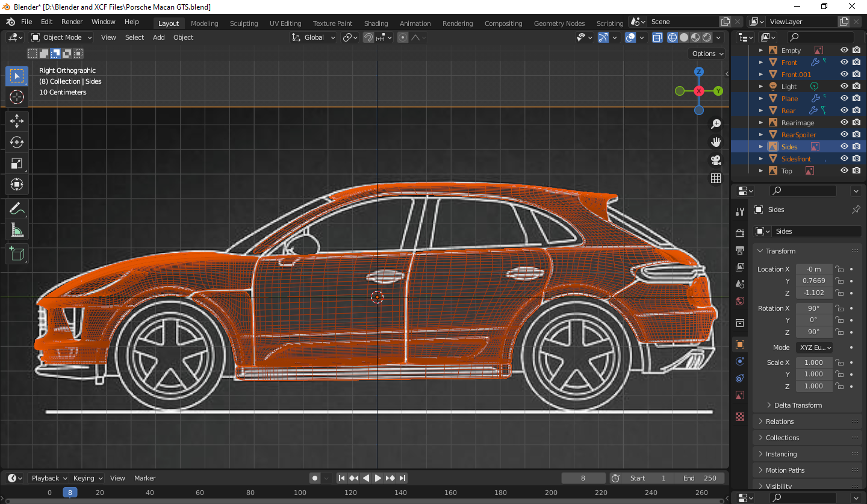The image size is (867, 504).
Task: Click the End frame field
Action: tap(700, 478)
